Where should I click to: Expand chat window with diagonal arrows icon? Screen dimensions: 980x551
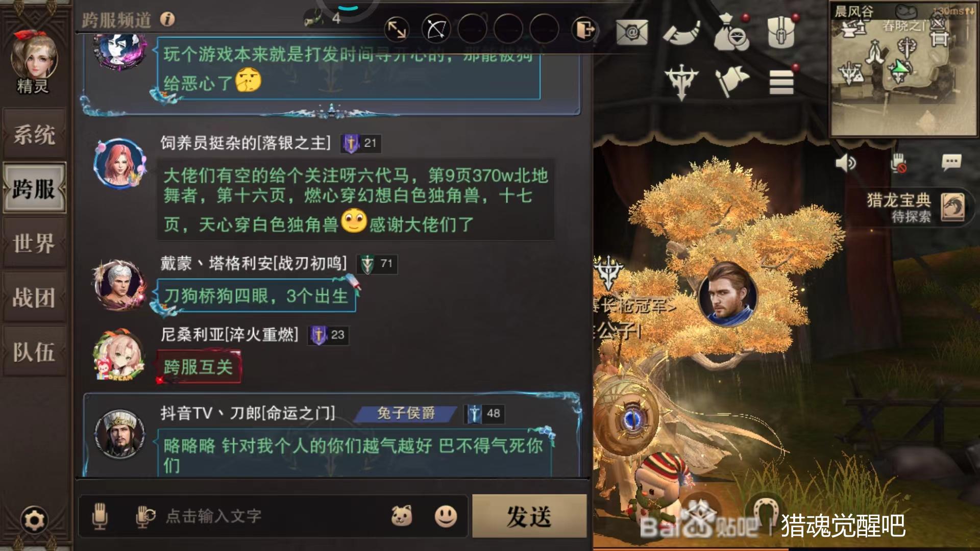pos(397,30)
